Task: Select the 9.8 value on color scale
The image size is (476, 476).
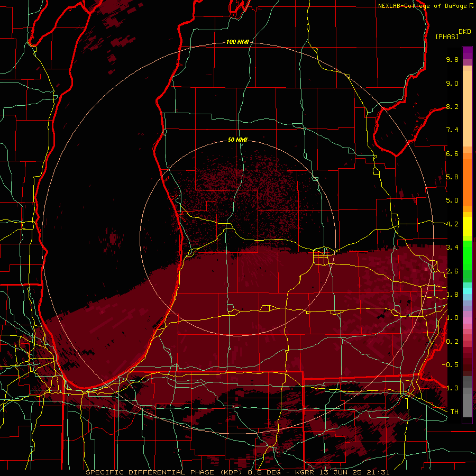Action: pos(452,59)
